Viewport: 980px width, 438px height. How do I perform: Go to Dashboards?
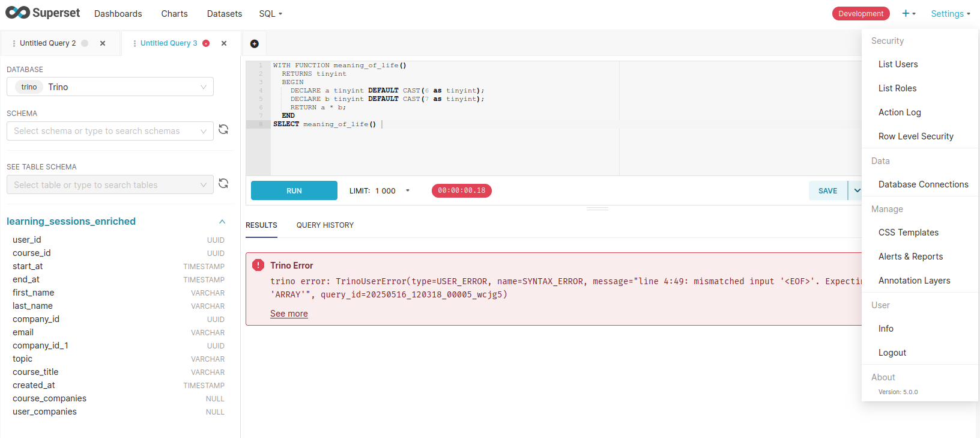tap(118, 13)
